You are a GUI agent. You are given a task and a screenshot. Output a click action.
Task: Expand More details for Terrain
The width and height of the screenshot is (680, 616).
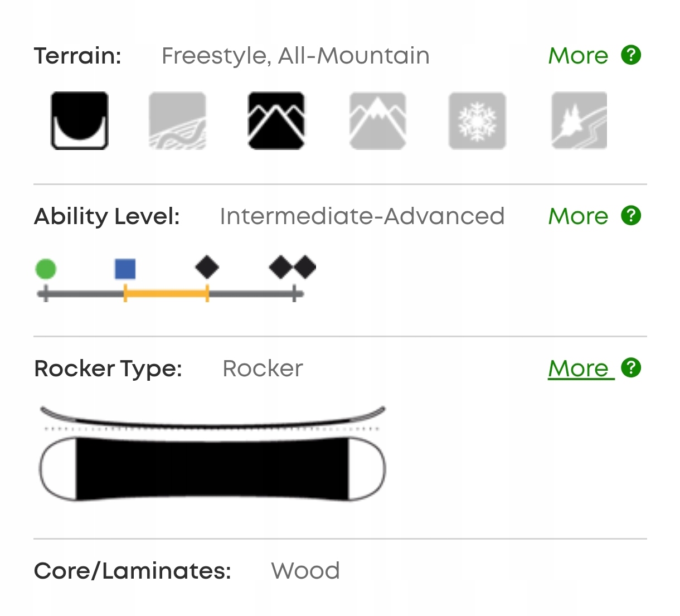click(578, 56)
